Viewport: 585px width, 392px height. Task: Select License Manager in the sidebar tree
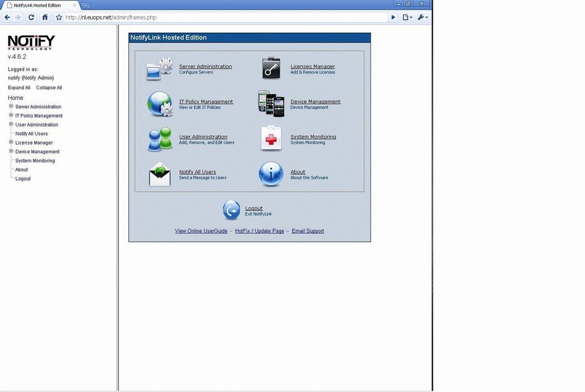(x=34, y=143)
